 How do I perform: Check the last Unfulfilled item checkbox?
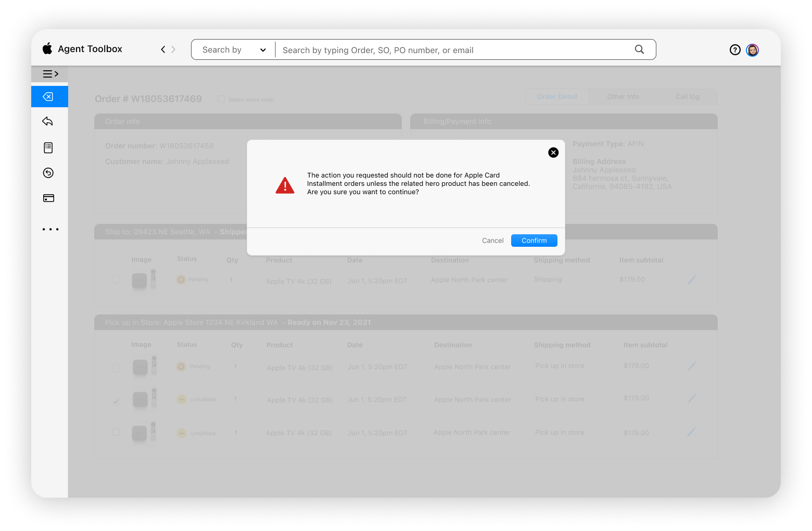116,432
